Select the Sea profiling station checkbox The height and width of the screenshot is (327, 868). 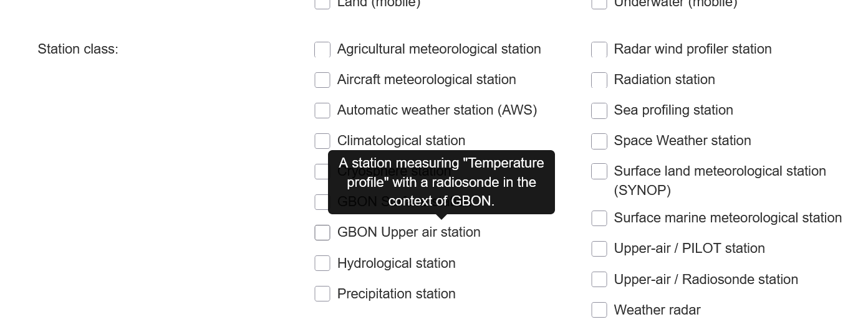pos(599,110)
